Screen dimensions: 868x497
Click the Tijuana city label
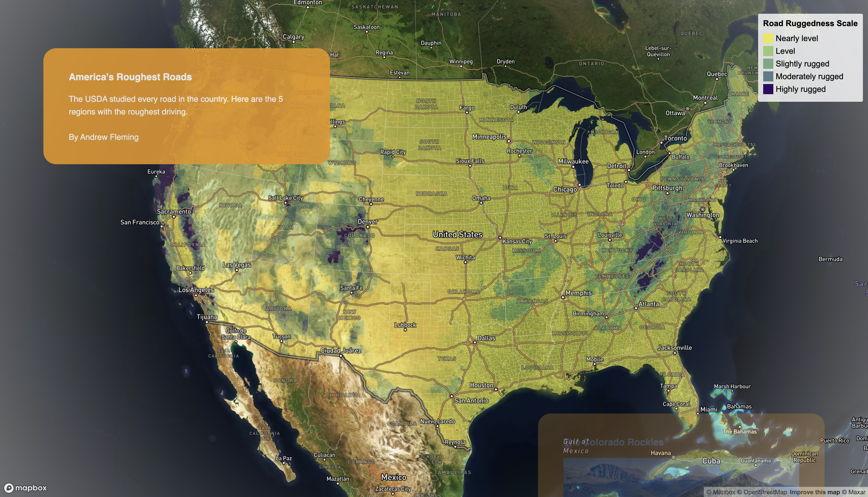tap(207, 317)
